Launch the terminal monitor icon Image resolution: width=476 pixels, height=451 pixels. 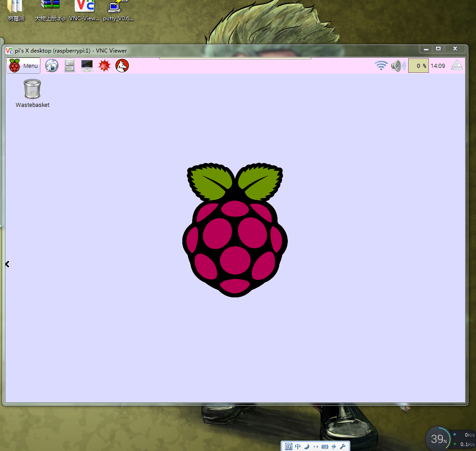point(87,66)
